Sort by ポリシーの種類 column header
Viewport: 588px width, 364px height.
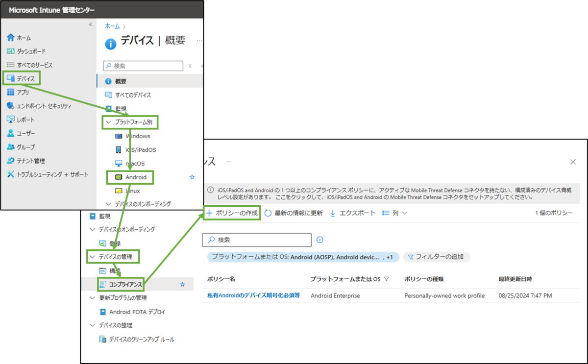click(424, 279)
